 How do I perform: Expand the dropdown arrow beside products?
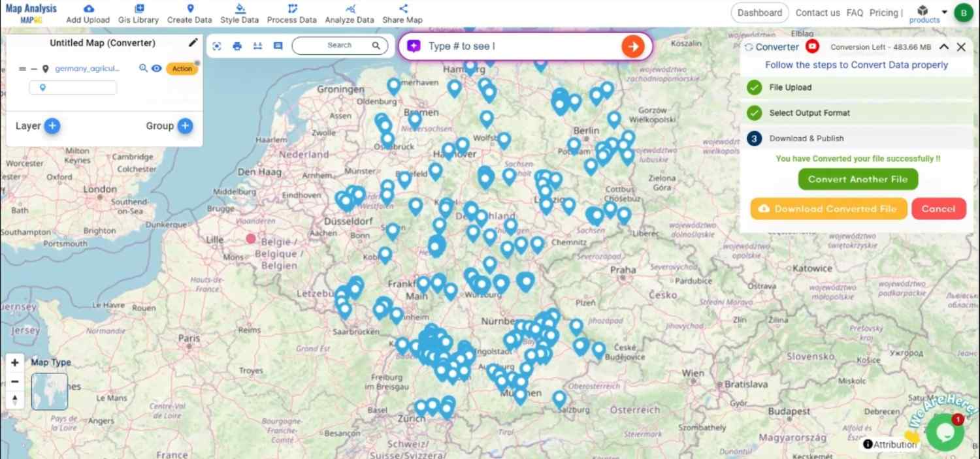[944, 12]
